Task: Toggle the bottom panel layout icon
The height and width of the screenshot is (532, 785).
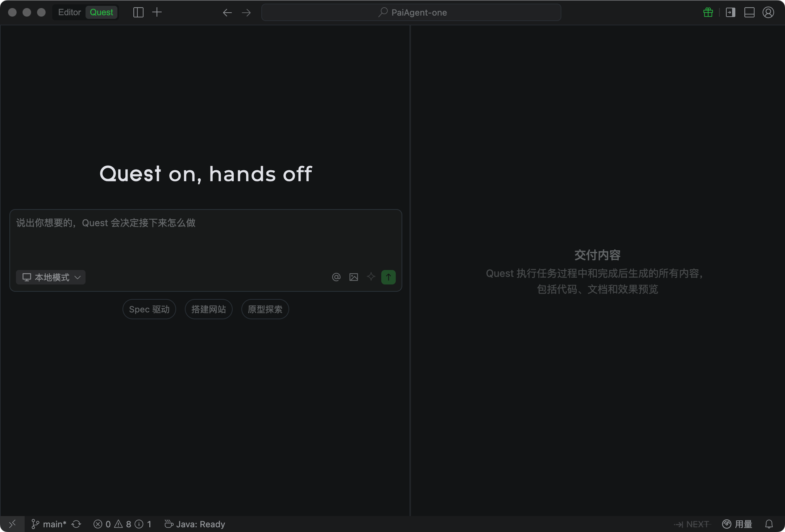Action: 749,13
